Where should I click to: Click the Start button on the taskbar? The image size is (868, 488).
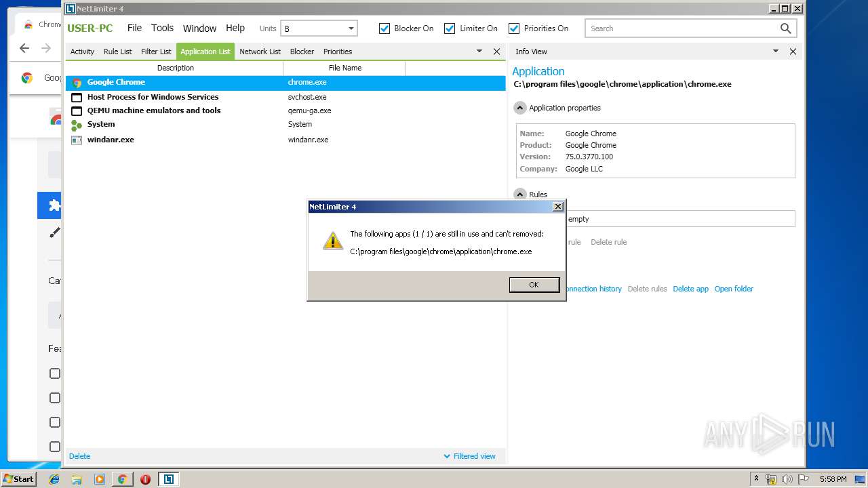(x=19, y=479)
